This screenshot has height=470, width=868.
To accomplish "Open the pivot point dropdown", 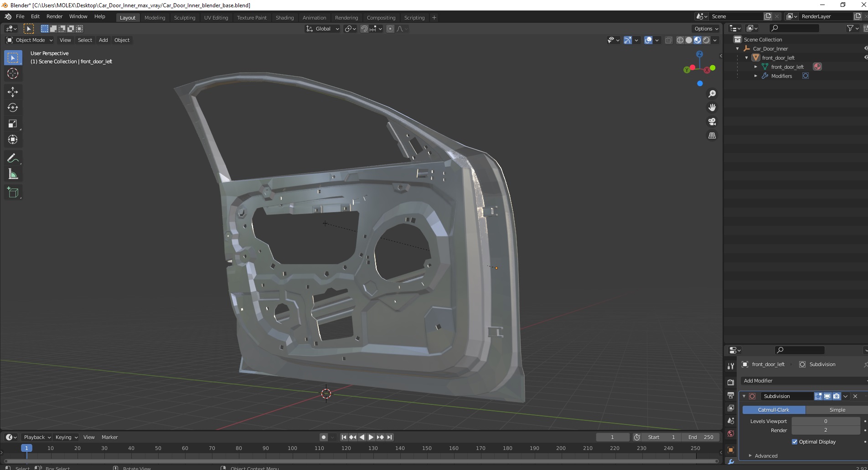I will tap(350, 29).
